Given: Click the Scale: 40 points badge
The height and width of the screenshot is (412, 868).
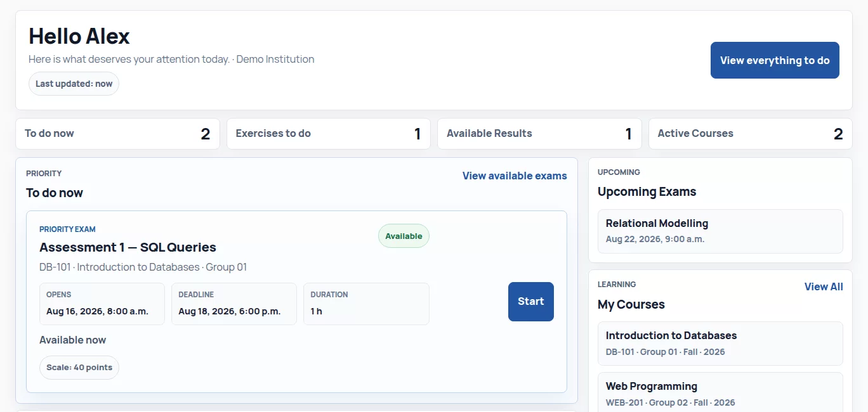Looking at the screenshot, I should [x=79, y=368].
